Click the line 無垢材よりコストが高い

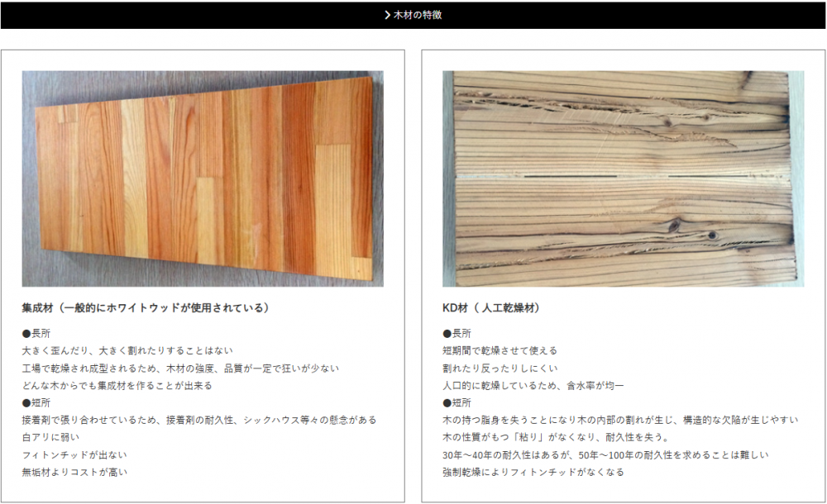(x=74, y=472)
